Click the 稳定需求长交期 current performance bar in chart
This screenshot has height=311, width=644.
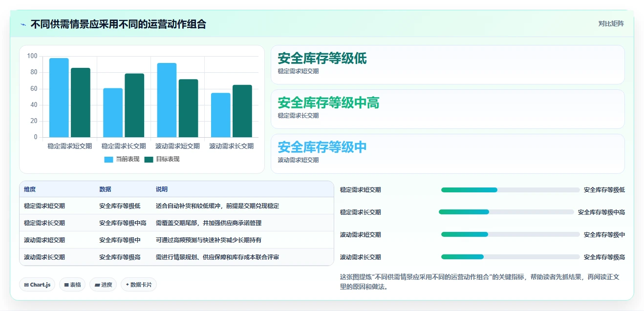[113, 113]
